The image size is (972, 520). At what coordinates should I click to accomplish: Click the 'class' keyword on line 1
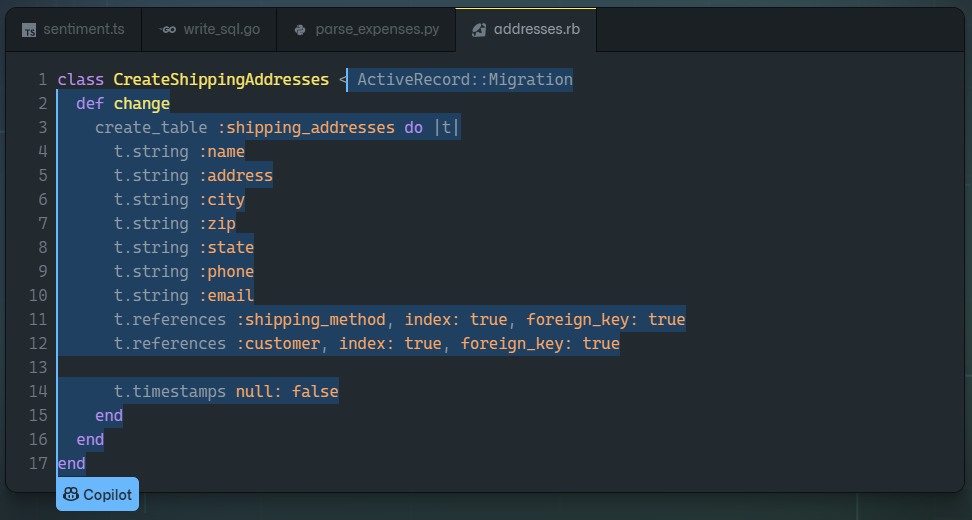(x=81, y=79)
